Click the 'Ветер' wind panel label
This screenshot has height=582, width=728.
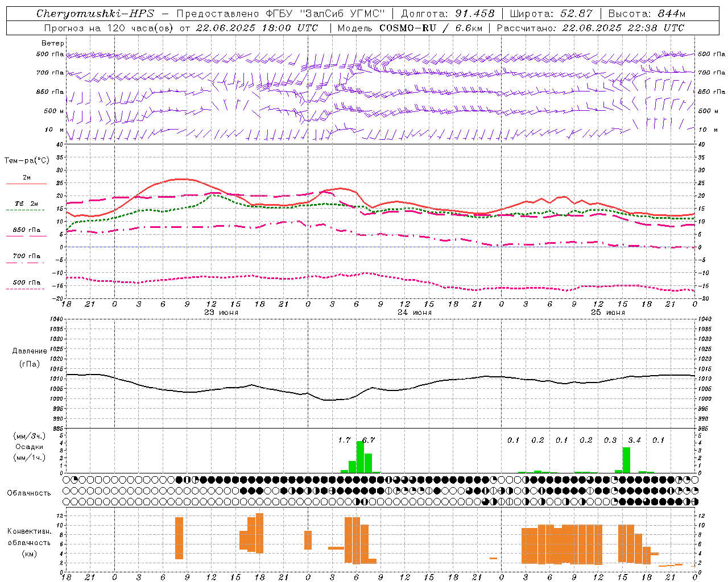53,43
